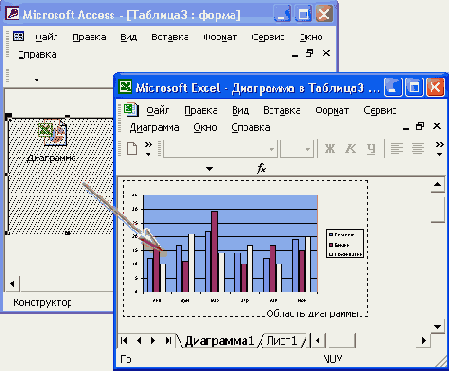The width and height of the screenshot is (449, 371).
Task: Click Access title bar application icon
Action: click(12, 13)
